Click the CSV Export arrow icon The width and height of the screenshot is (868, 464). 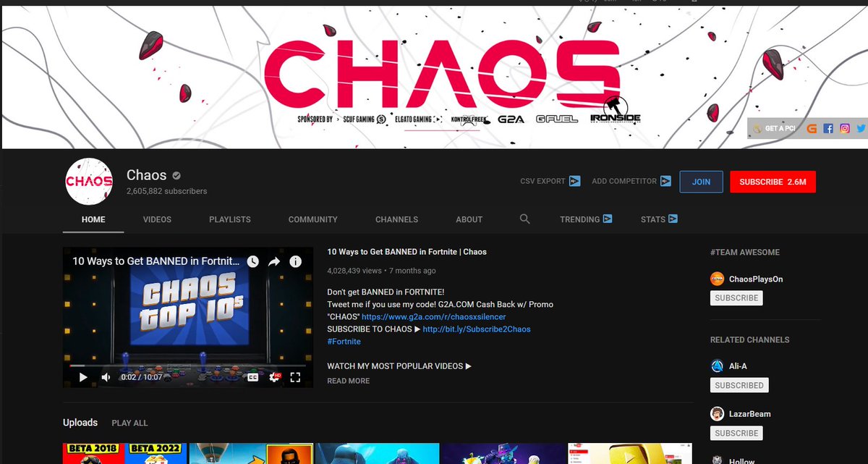(x=575, y=181)
